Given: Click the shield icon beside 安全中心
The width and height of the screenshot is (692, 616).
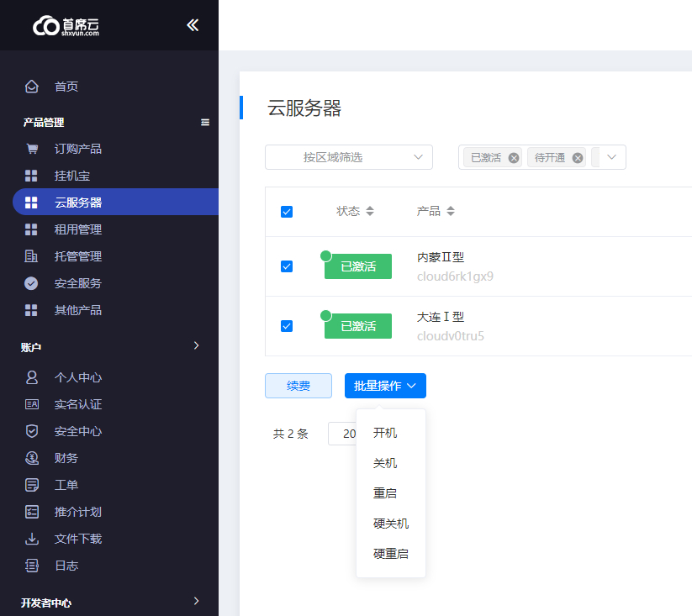Looking at the screenshot, I should 32,431.
